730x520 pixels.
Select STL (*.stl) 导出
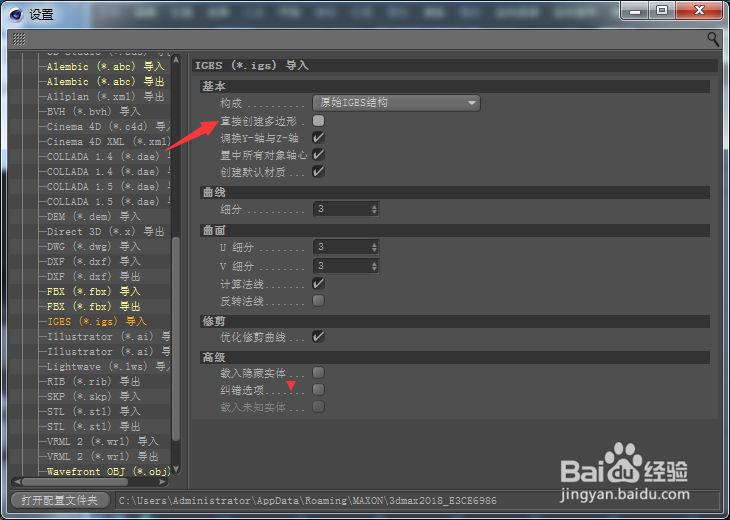(x=94, y=426)
